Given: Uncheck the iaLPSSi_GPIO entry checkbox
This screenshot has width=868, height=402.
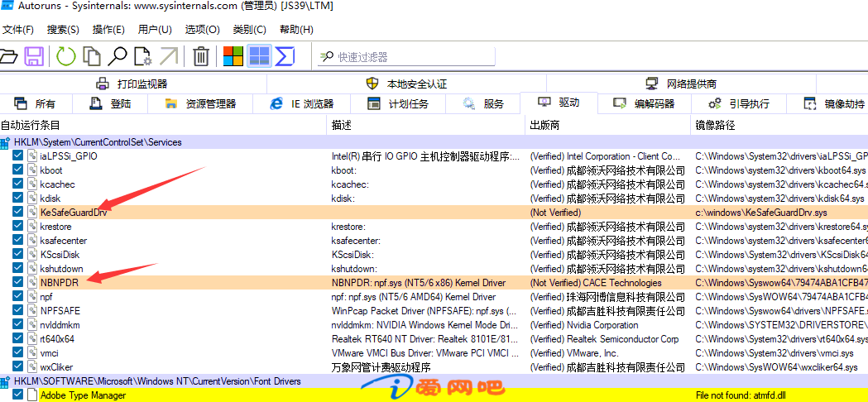Looking at the screenshot, I should tap(17, 156).
